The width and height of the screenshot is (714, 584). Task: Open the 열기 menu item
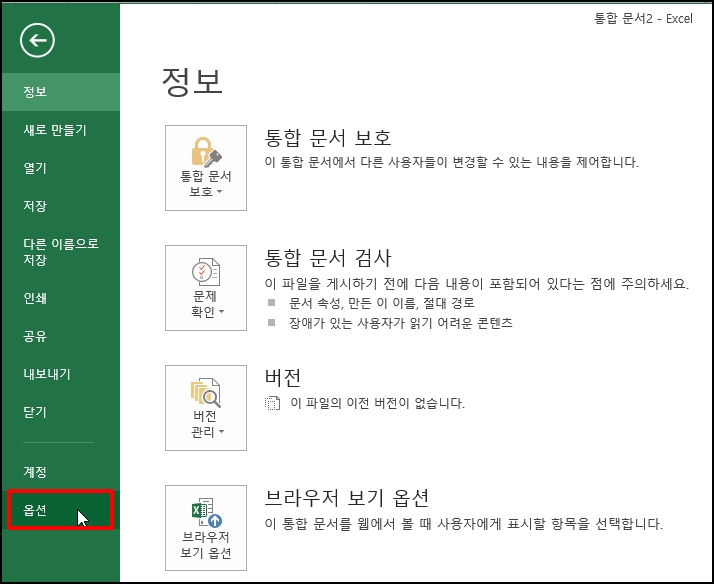61,168
